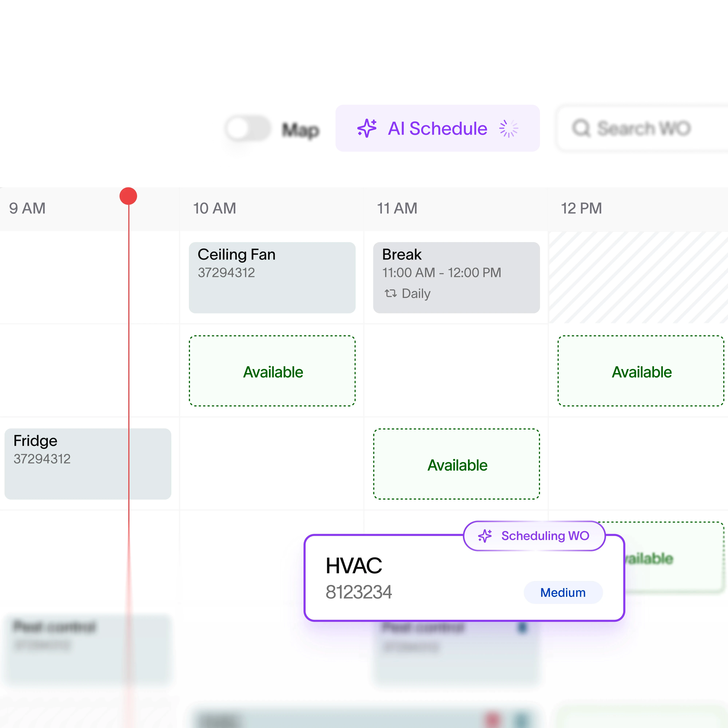The image size is (728, 728).
Task: Toggle the Map view switch
Action: click(247, 128)
